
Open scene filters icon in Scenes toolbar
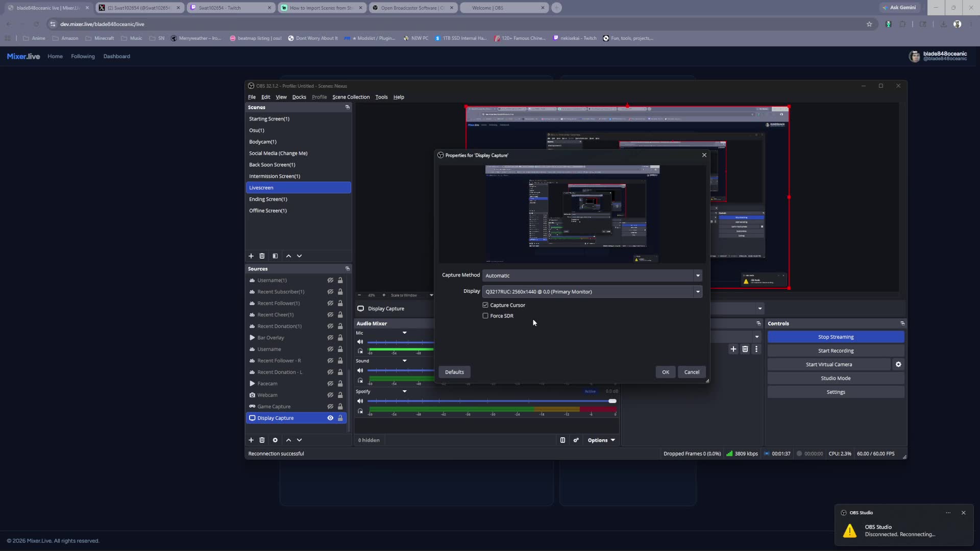click(275, 256)
